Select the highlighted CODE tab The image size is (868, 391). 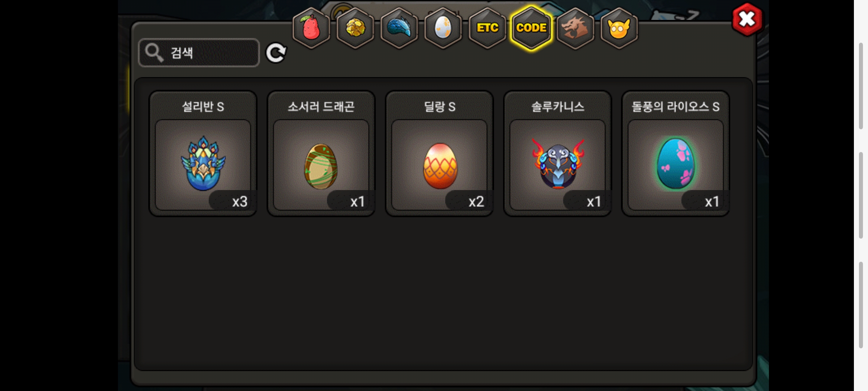[x=531, y=28]
